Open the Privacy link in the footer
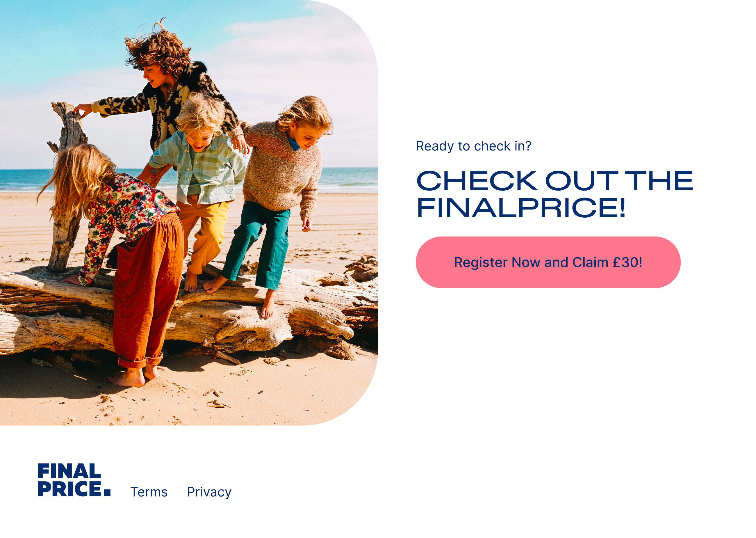 point(209,492)
